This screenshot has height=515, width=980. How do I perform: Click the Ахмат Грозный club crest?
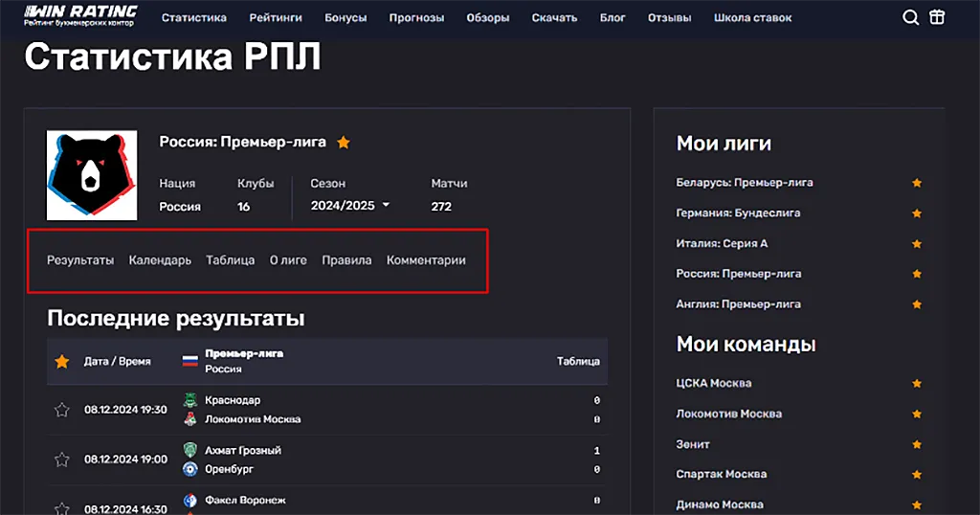pyautogui.click(x=190, y=450)
